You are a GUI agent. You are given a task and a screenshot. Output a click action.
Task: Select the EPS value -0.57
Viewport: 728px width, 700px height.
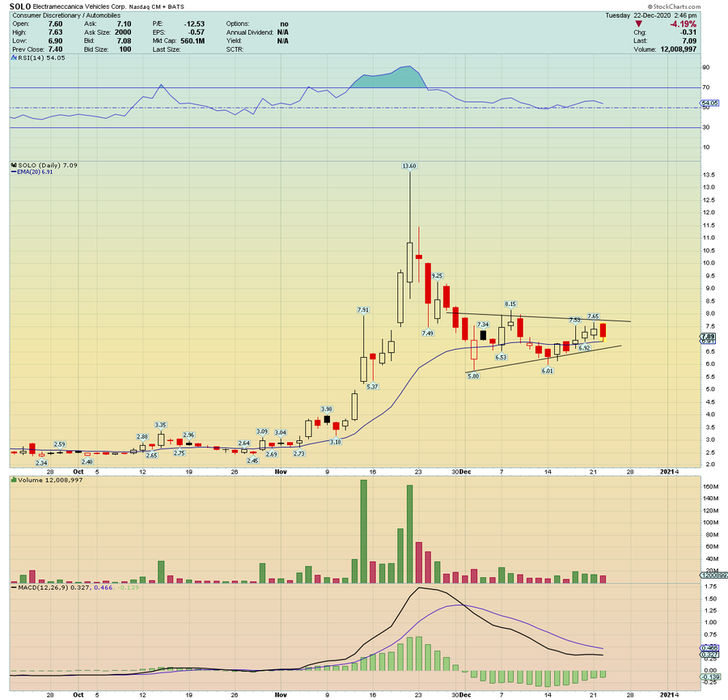(197, 32)
